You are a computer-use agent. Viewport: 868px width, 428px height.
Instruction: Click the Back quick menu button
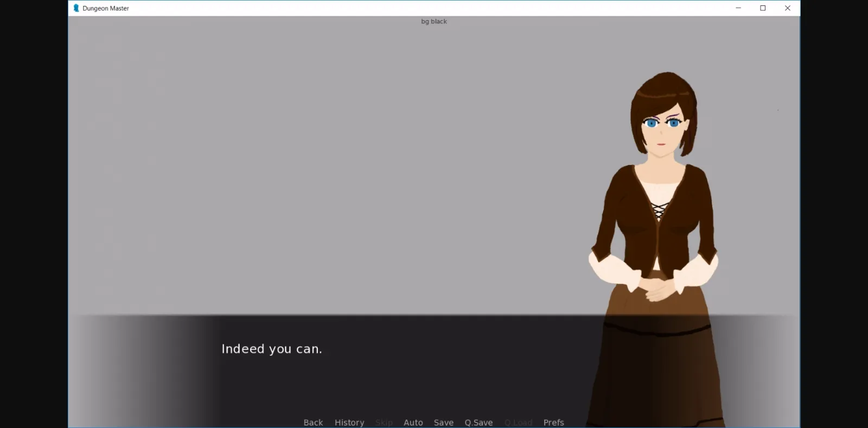coord(313,422)
